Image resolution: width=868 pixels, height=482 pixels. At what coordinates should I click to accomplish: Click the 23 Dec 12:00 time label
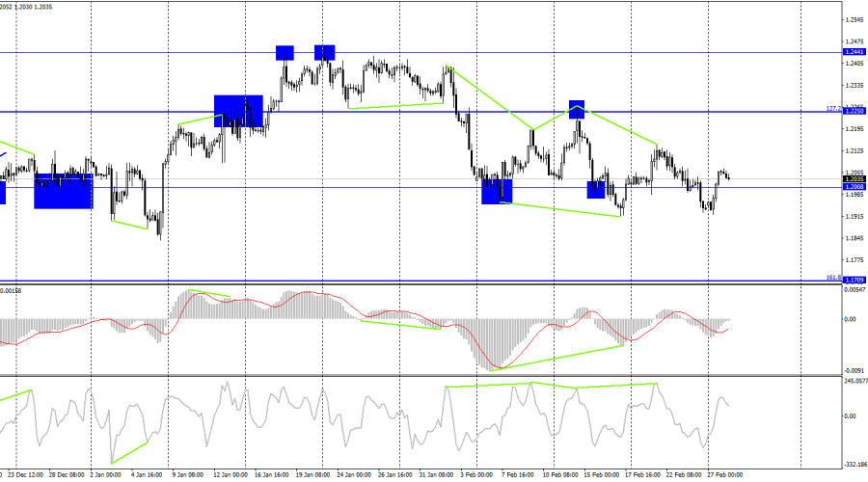click(x=25, y=475)
